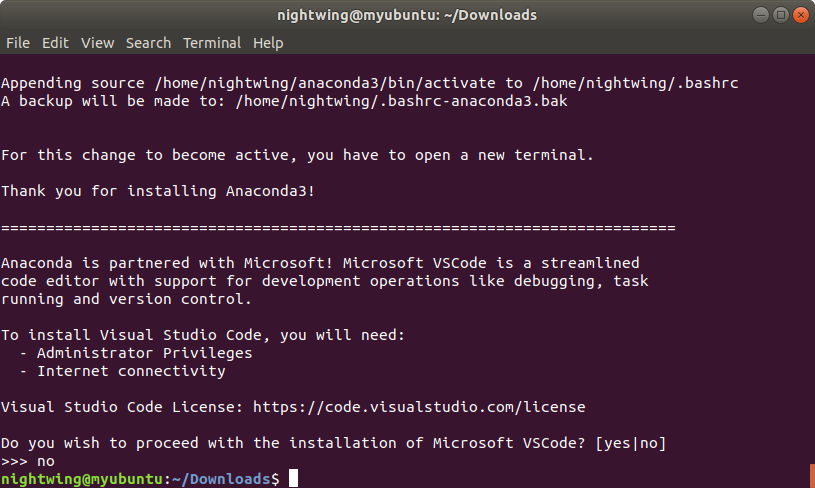Open the Search menu
815x488 pixels.
click(x=148, y=43)
